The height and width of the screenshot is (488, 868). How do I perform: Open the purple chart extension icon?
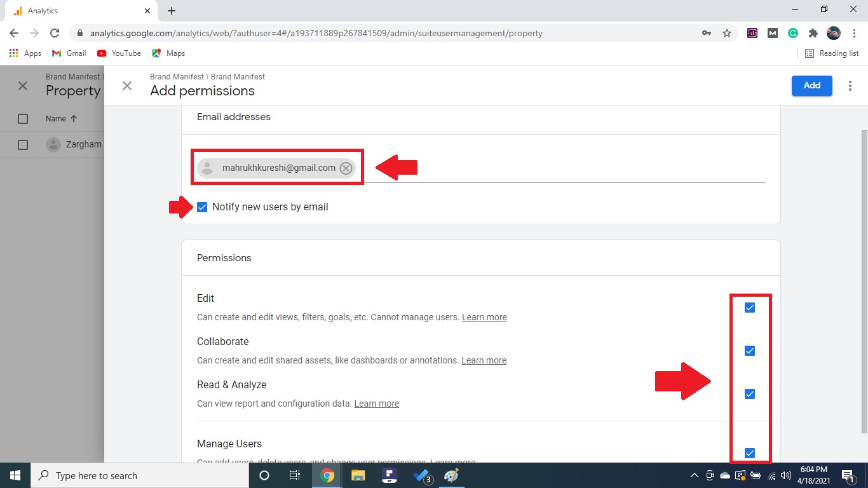point(752,33)
